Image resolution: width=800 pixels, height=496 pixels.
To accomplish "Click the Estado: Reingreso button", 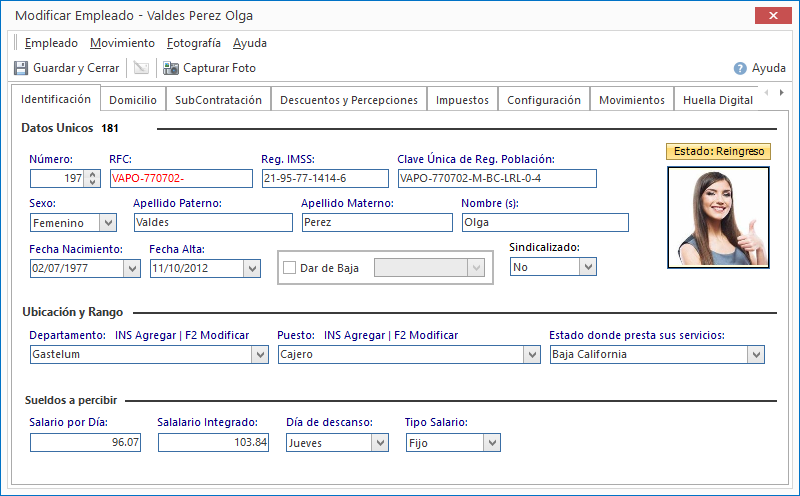I will 718,151.
